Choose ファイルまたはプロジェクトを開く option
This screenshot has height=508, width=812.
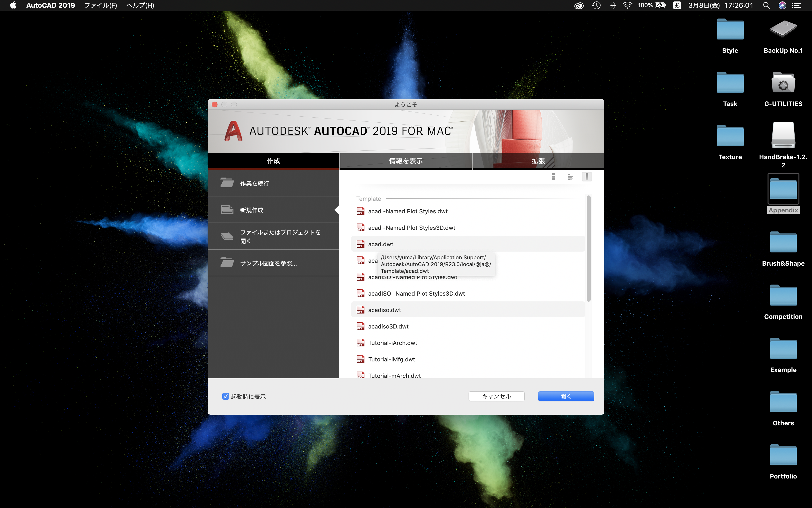[274, 236]
